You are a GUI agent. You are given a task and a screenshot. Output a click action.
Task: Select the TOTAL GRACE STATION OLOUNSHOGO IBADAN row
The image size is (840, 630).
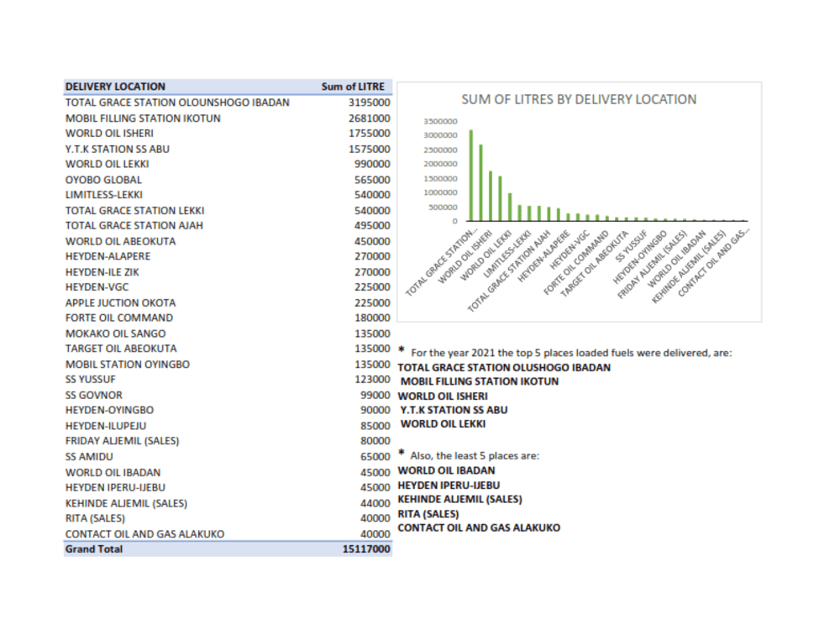pyautogui.click(x=228, y=102)
